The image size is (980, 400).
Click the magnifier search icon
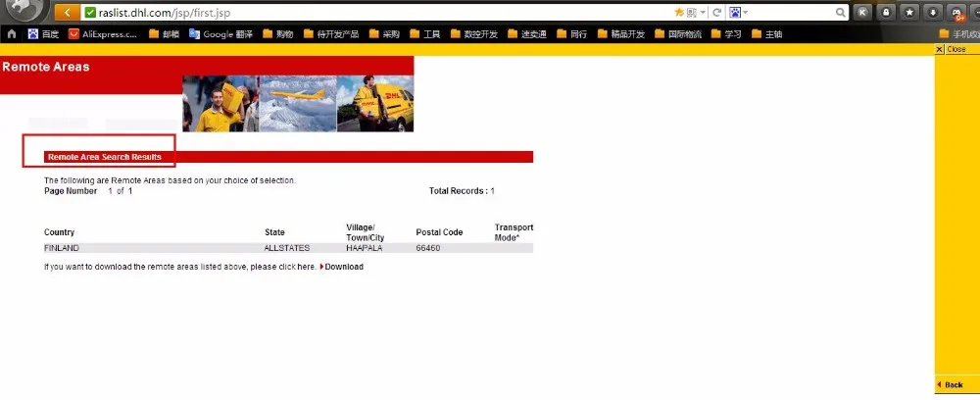(x=841, y=12)
